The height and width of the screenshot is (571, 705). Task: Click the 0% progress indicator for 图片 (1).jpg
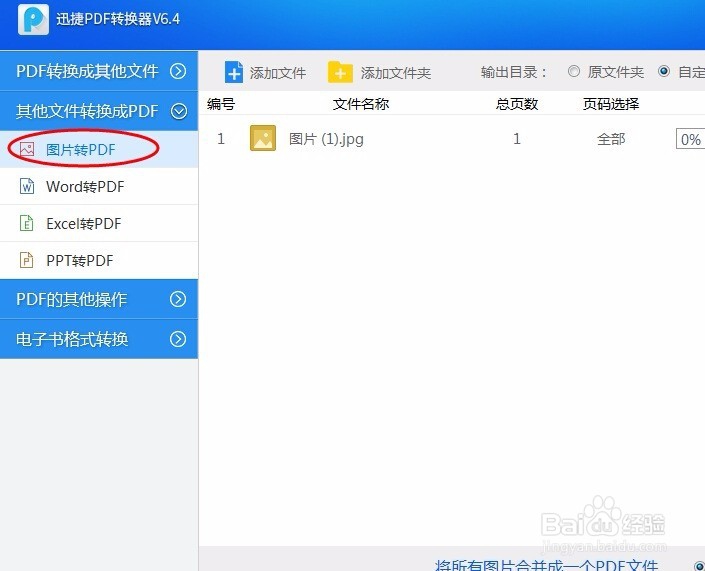(690, 139)
